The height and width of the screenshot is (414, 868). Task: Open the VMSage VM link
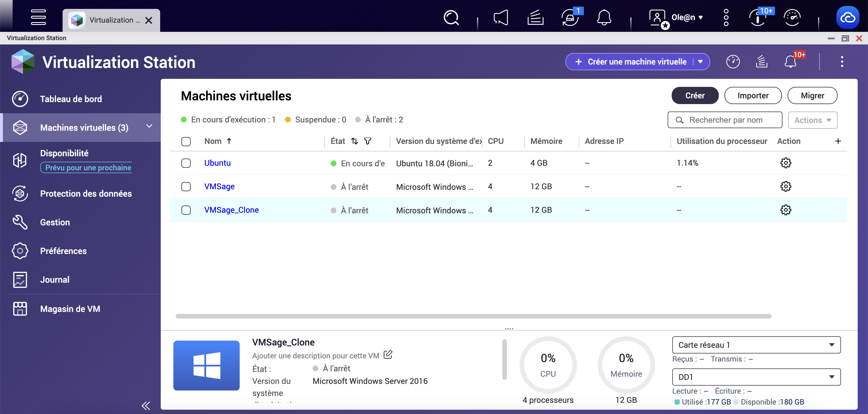click(219, 186)
